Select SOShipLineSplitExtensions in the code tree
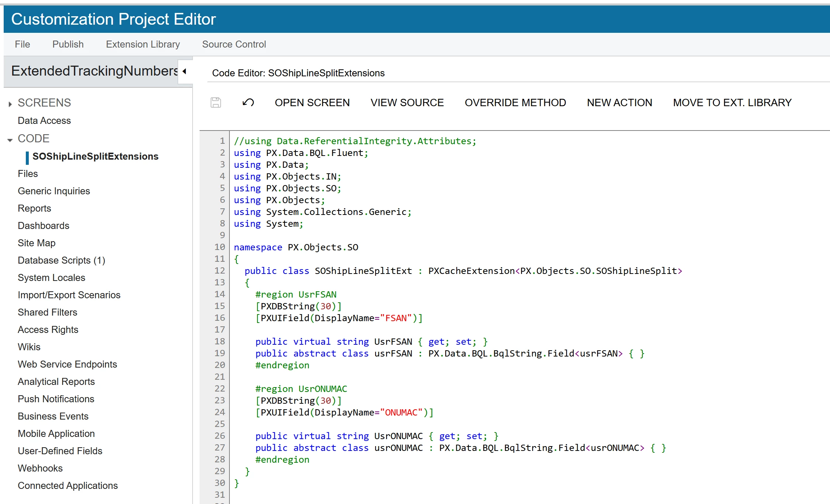The image size is (830, 504). 95,156
